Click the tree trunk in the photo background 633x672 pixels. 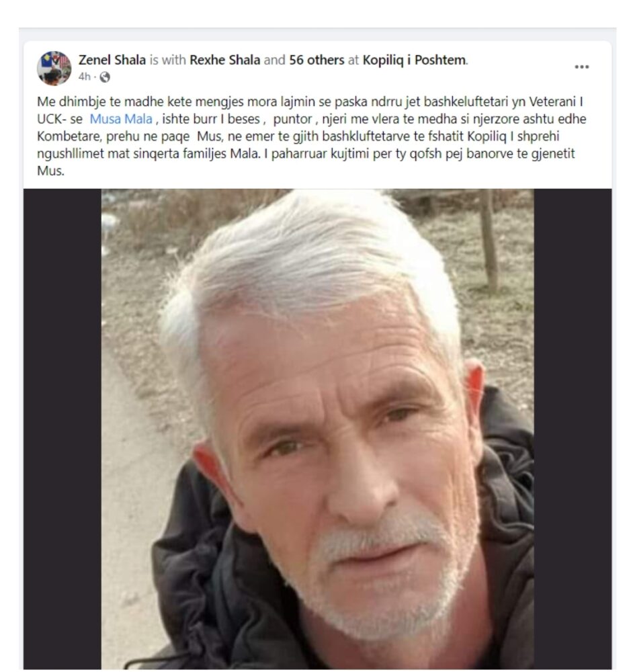[489, 240]
